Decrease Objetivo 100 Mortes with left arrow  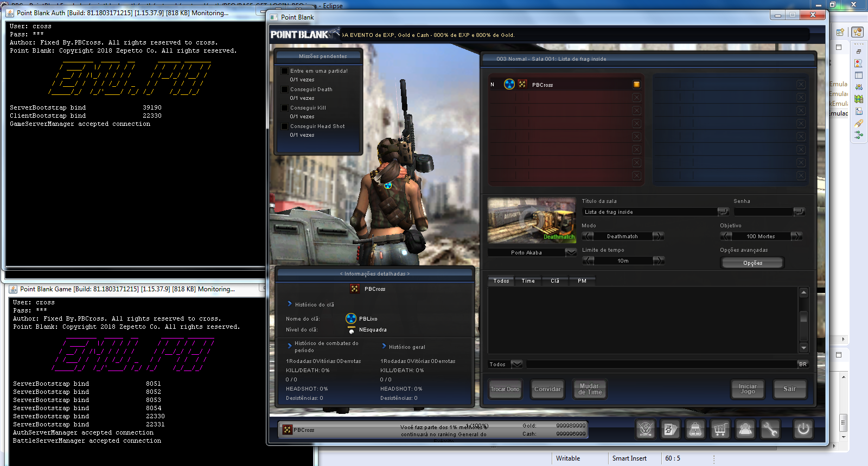(726, 236)
